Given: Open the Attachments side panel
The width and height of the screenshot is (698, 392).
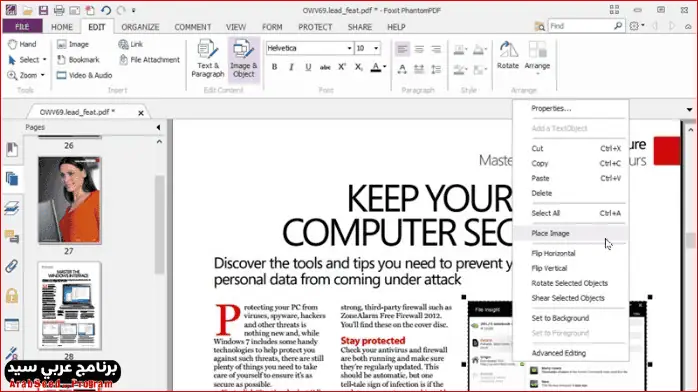Looking at the screenshot, I should 12,266.
